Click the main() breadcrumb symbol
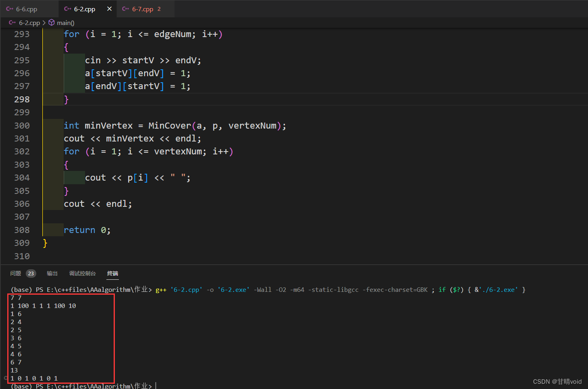Screen dimensions: 588x389 tap(66, 23)
